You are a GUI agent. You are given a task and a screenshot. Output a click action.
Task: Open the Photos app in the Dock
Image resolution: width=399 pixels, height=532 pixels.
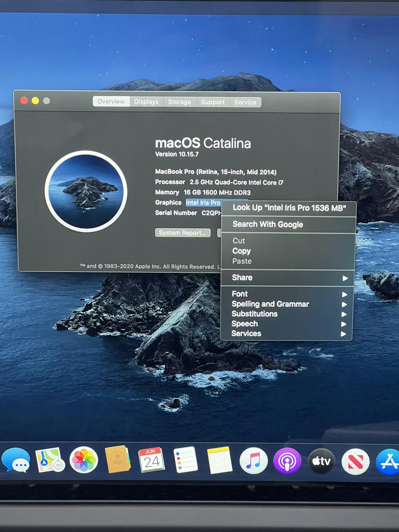[84, 460]
